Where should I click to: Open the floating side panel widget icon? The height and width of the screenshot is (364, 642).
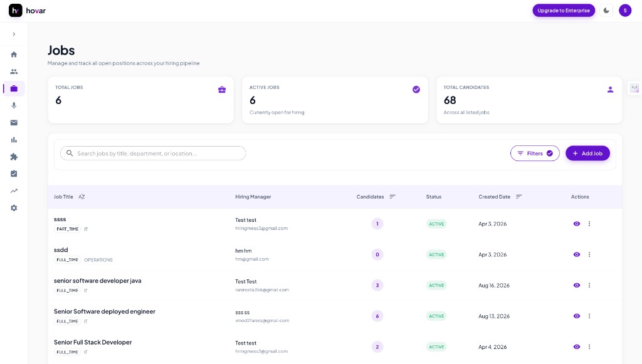(634, 88)
